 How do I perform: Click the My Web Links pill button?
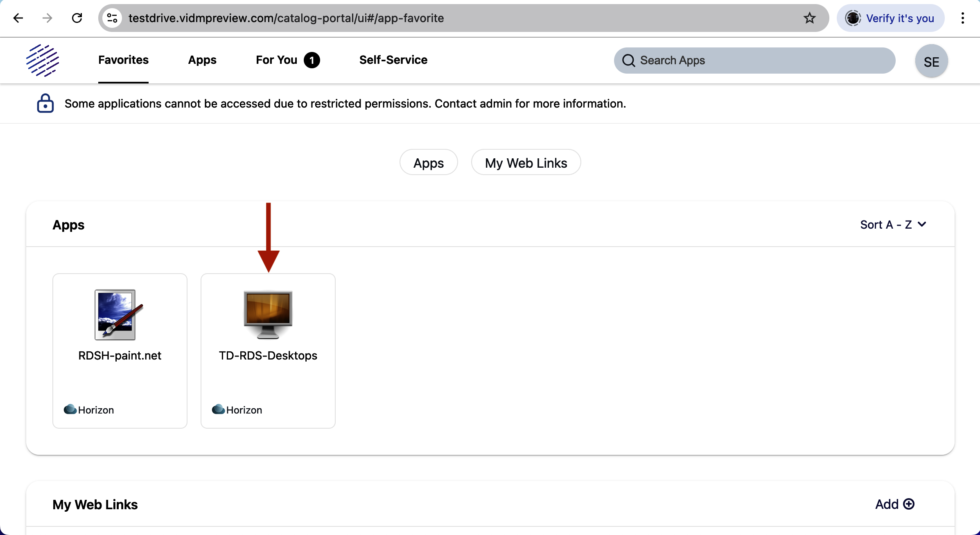pyautogui.click(x=526, y=162)
